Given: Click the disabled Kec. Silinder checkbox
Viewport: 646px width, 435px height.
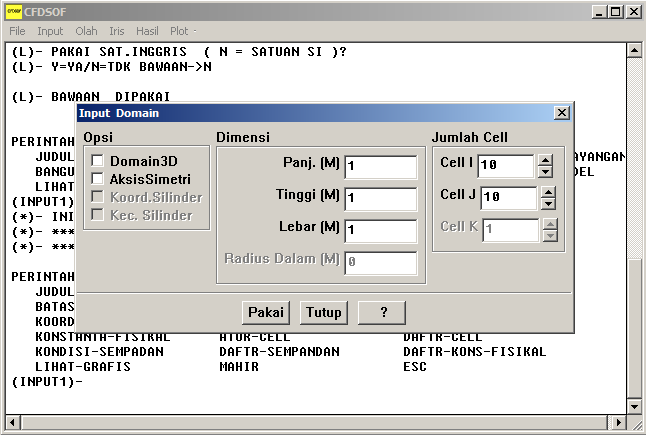Looking at the screenshot, I should tap(97, 215).
